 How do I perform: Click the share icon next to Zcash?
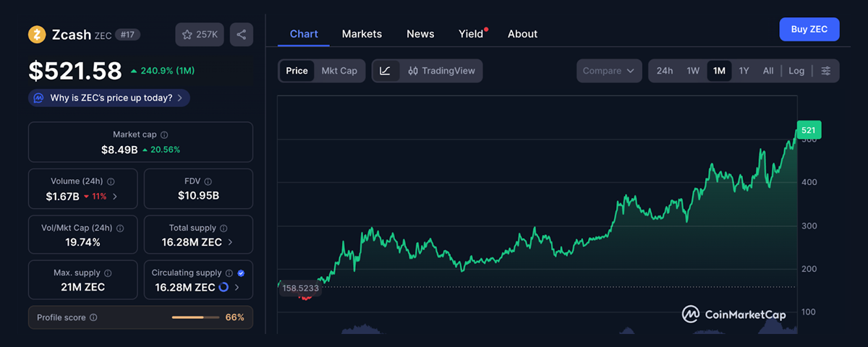(x=242, y=35)
